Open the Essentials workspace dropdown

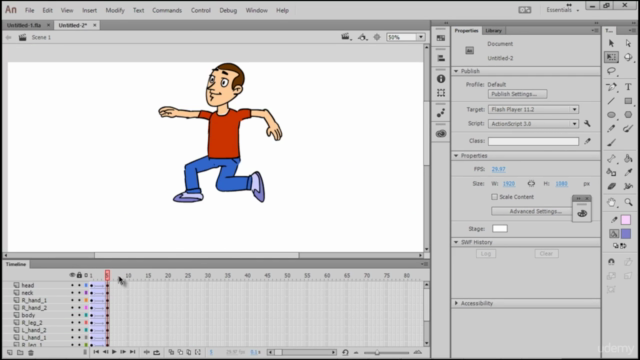(562, 10)
